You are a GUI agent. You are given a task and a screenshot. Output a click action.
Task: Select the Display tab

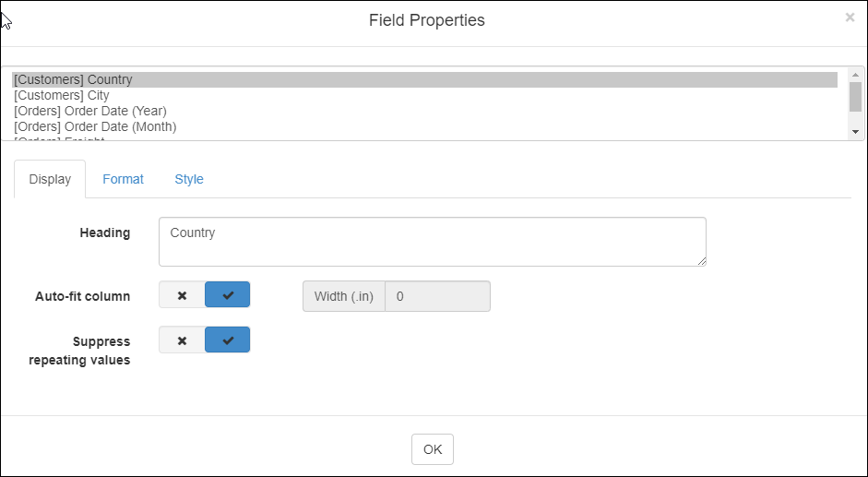[x=50, y=179]
